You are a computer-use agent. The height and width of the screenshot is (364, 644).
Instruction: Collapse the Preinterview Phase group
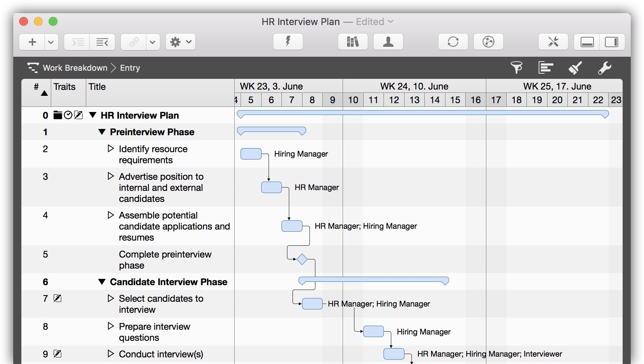(102, 132)
